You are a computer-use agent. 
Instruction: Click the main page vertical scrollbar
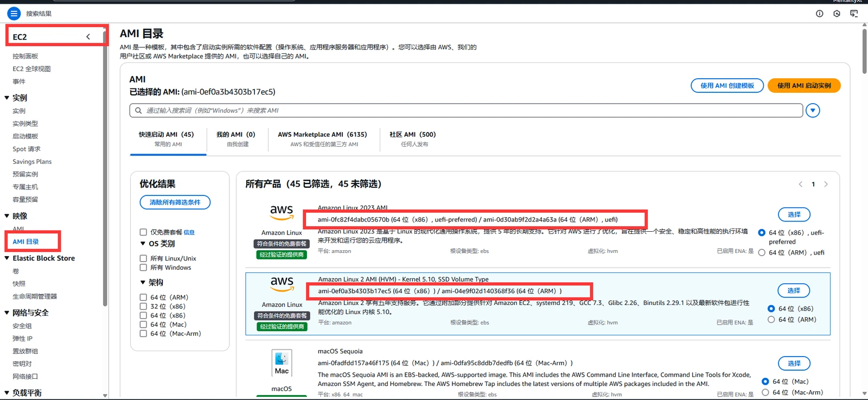pyautogui.click(x=864, y=52)
